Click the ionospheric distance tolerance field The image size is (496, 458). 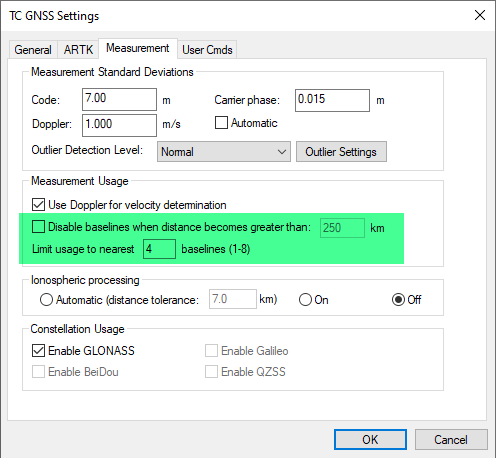[233, 299]
